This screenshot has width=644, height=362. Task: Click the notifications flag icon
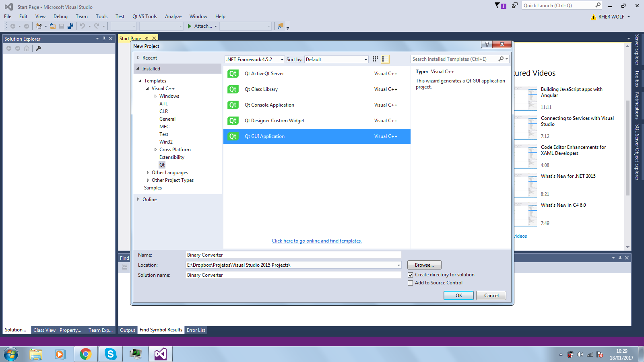tap(501, 6)
